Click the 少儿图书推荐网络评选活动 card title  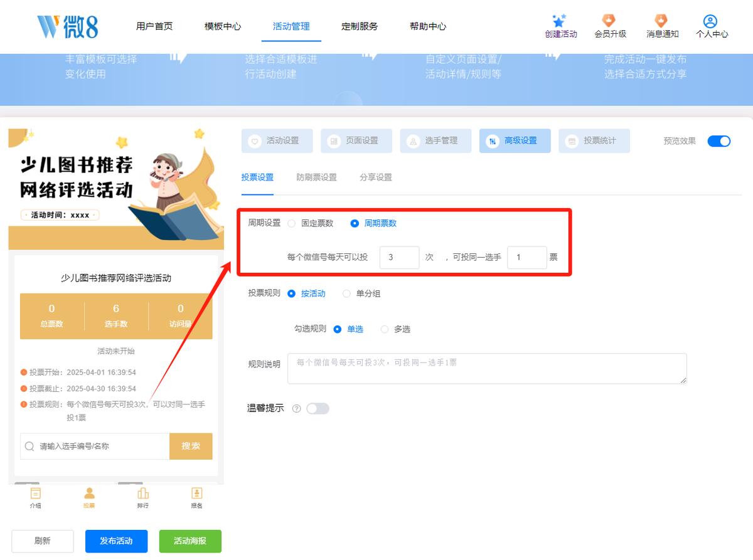(x=116, y=278)
